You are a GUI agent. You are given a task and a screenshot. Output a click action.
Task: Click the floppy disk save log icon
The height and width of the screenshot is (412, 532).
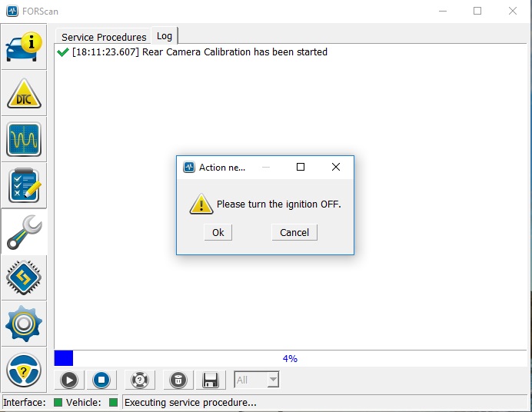[x=211, y=380]
